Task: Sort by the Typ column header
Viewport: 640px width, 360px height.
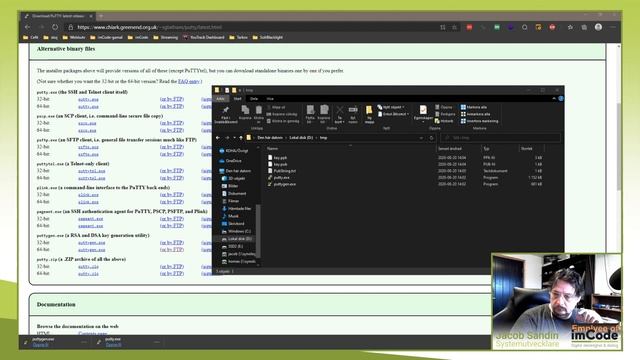Action: click(x=486, y=149)
